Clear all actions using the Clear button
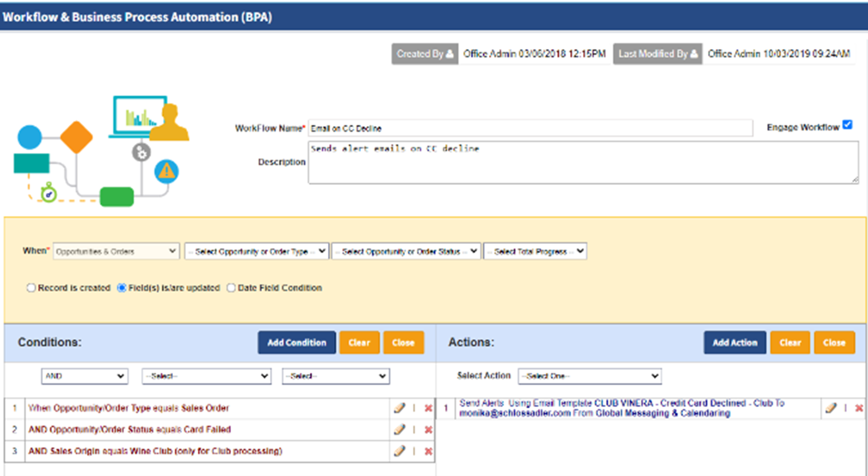The width and height of the screenshot is (868, 476). [x=790, y=342]
